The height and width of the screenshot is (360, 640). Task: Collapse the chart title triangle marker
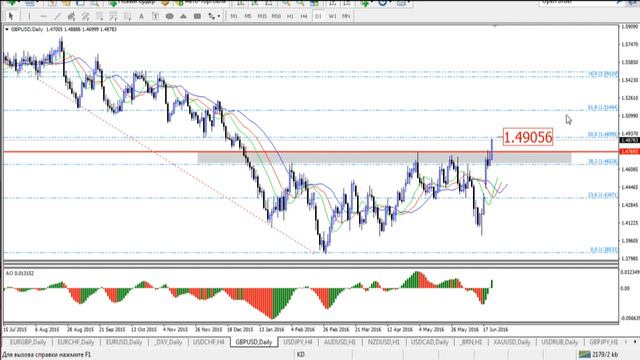click(x=7, y=29)
